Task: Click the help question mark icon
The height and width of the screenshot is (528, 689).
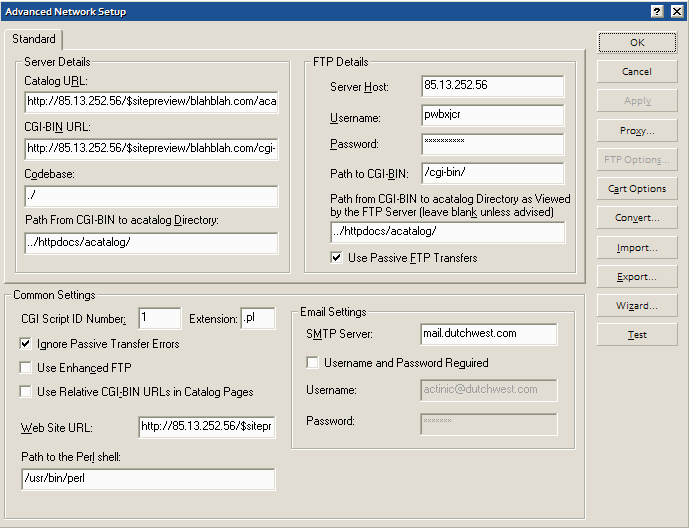Action: pyautogui.click(x=657, y=11)
